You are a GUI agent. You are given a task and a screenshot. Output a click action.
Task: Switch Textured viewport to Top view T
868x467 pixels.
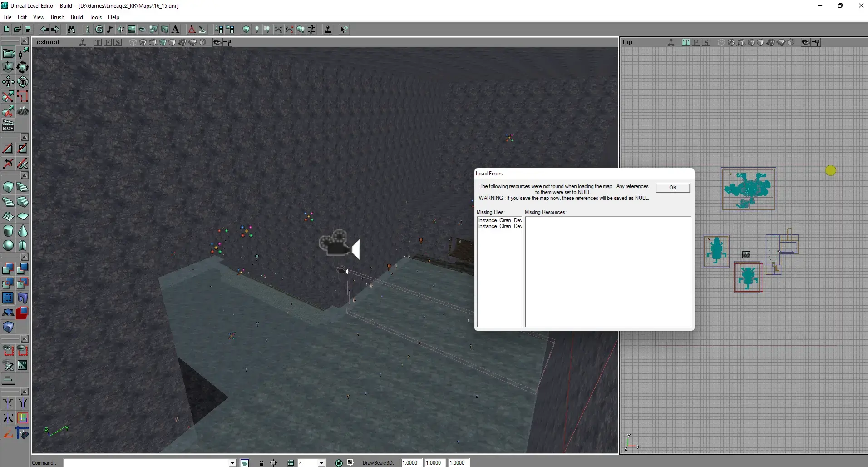click(x=98, y=42)
